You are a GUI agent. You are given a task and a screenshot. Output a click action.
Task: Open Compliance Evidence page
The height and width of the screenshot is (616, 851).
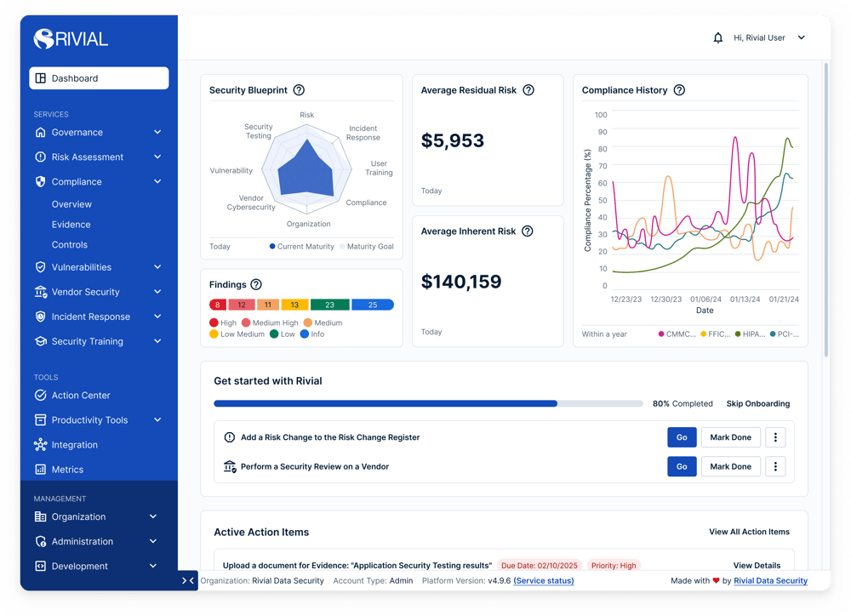[x=71, y=225]
